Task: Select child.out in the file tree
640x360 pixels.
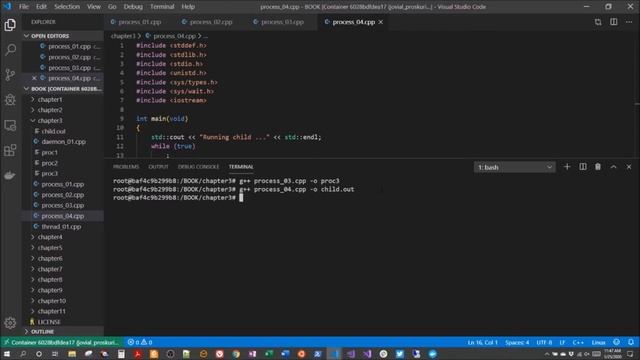Action: 53,131
